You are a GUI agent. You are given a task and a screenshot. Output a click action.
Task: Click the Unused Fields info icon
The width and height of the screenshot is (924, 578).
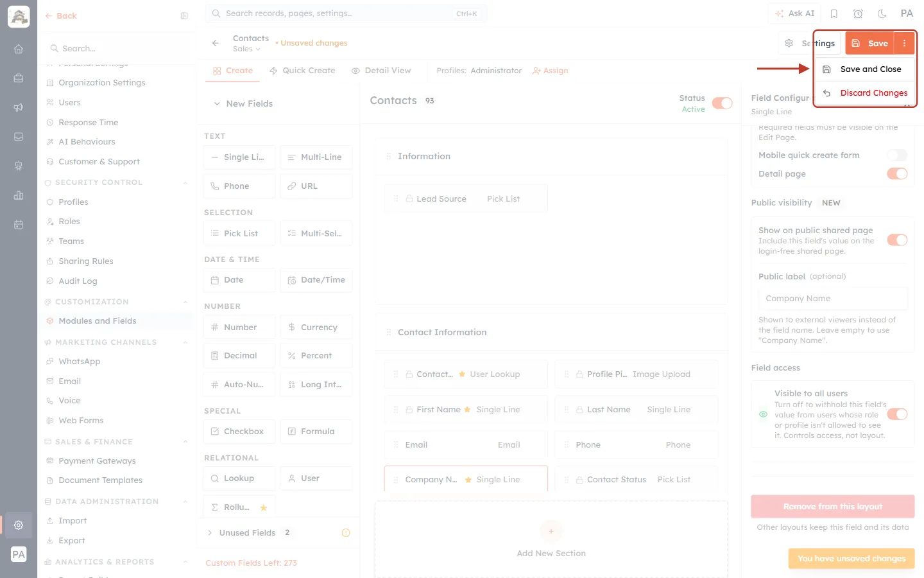pyautogui.click(x=346, y=532)
